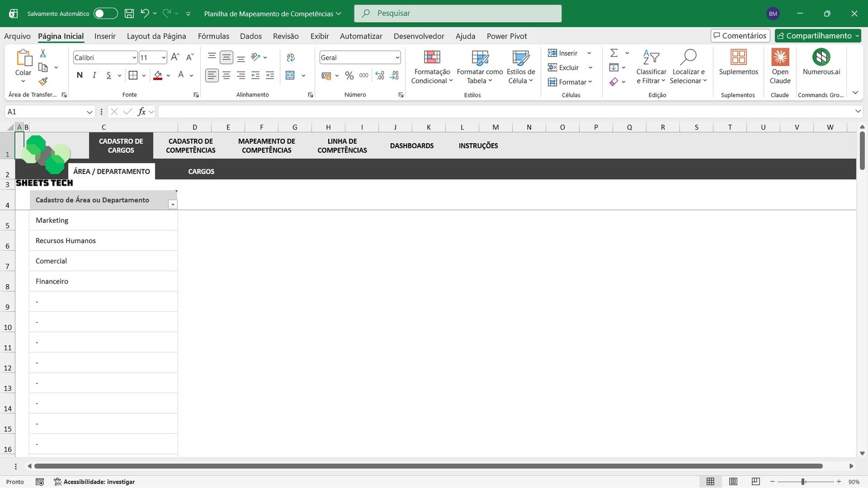Open the Geral number format dropdown
Screen dimensions: 868x488
398,57
